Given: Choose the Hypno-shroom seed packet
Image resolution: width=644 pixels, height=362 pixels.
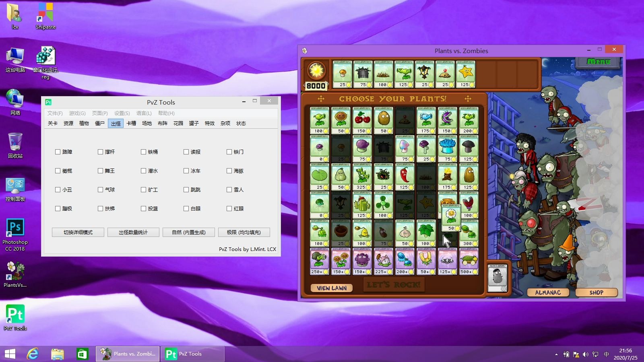Looking at the screenshot, I should (405, 148).
